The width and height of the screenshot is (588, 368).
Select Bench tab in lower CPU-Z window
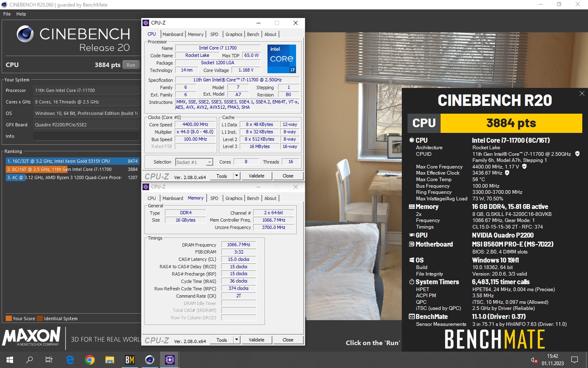pyautogui.click(x=253, y=198)
